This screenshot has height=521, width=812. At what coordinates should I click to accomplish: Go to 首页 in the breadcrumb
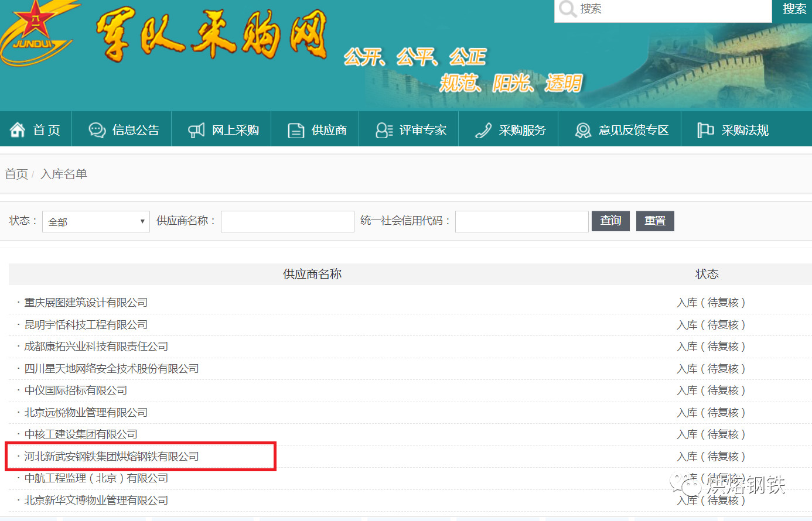click(x=16, y=174)
